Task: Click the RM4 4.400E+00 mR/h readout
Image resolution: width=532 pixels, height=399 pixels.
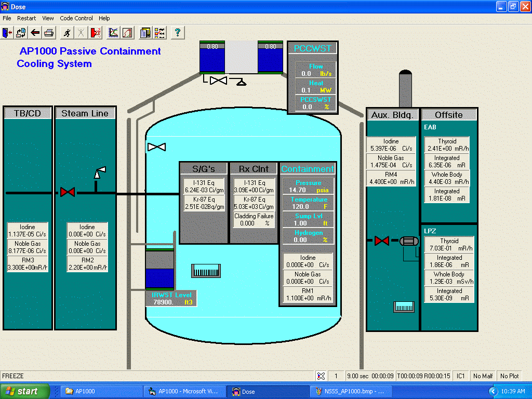Action: tap(391, 178)
